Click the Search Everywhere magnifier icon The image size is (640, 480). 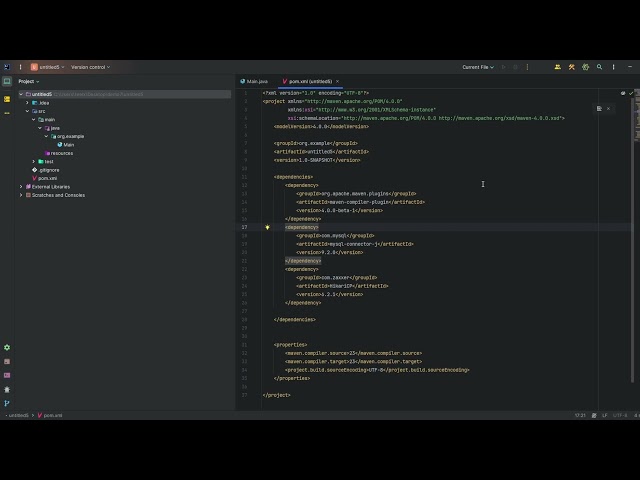click(x=599, y=67)
